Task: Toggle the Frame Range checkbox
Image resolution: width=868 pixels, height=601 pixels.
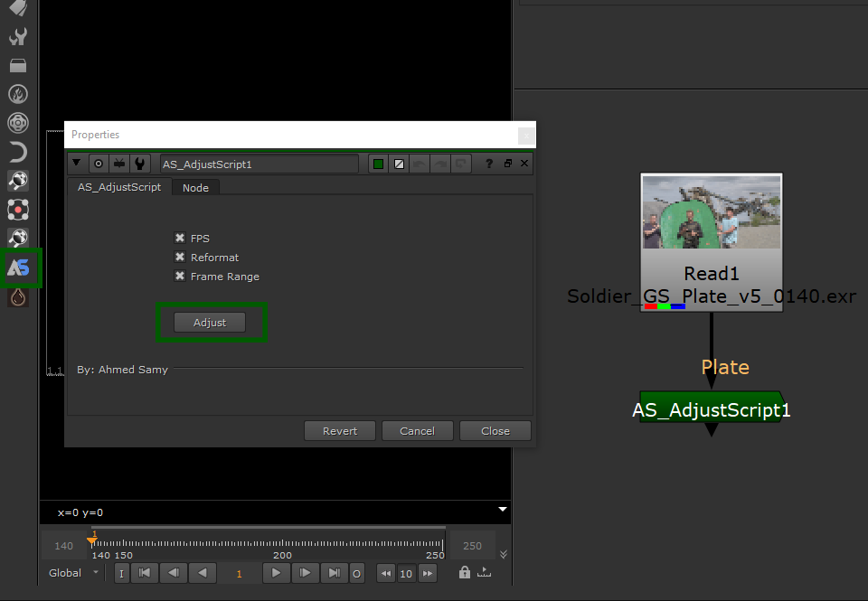Action: click(x=180, y=277)
